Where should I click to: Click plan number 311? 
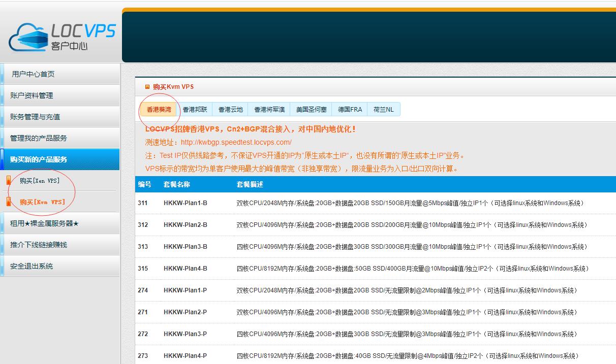pos(143,203)
